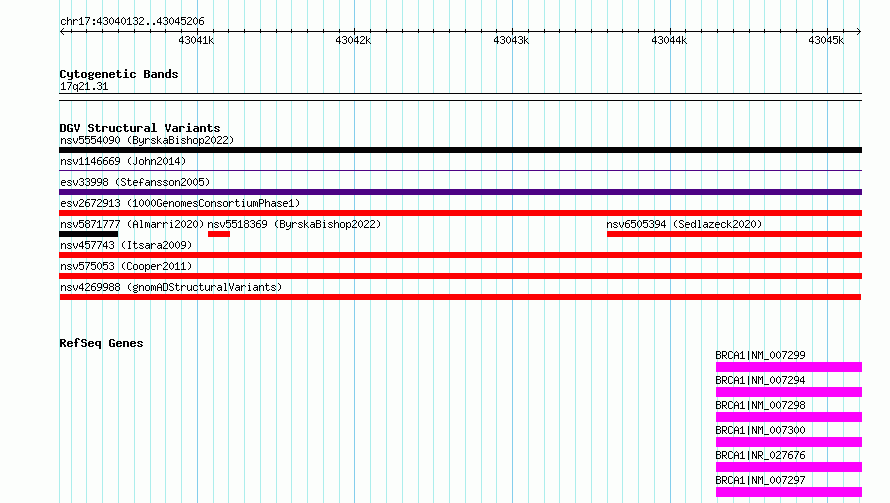Click the magenta BRCA1|NM_007297 gene bar
The height and width of the screenshot is (503, 890).
[x=789, y=492]
